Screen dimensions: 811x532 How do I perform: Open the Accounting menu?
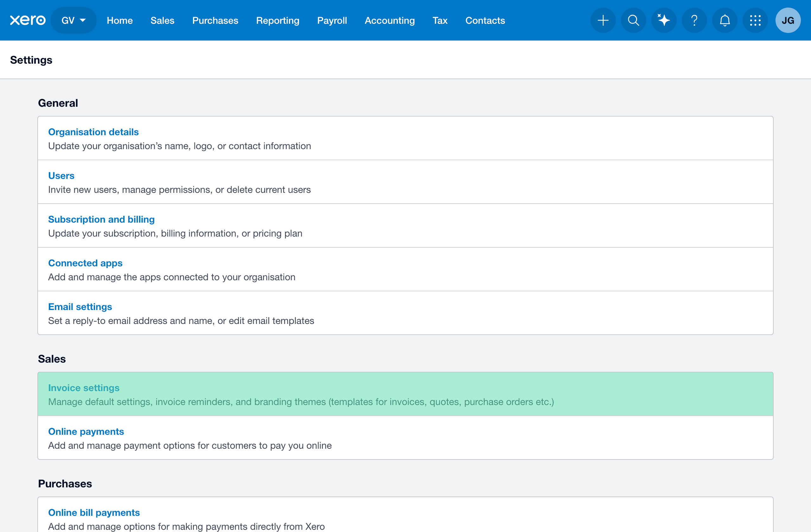pos(389,21)
